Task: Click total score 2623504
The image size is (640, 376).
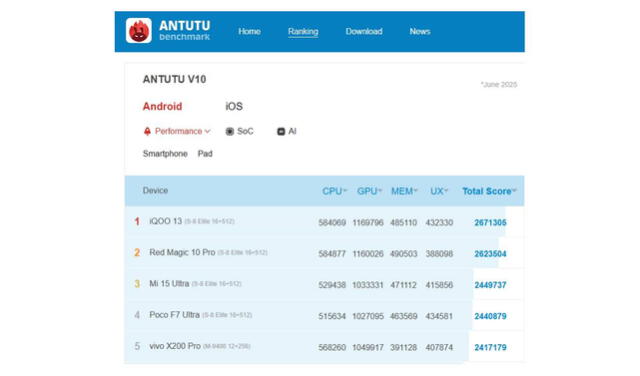Action: coord(490,254)
